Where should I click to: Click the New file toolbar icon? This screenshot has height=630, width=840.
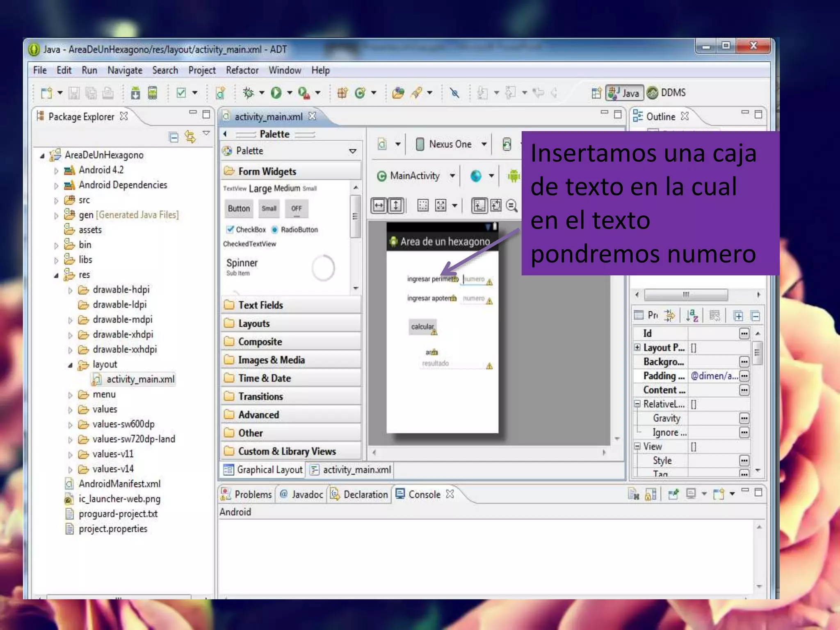(46, 93)
